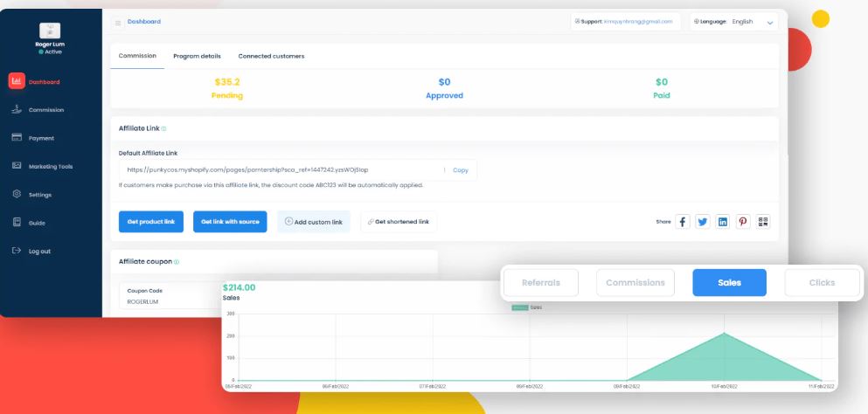The height and width of the screenshot is (414, 868).
Task: Select the Referrals chart tab
Action: (541, 283)
